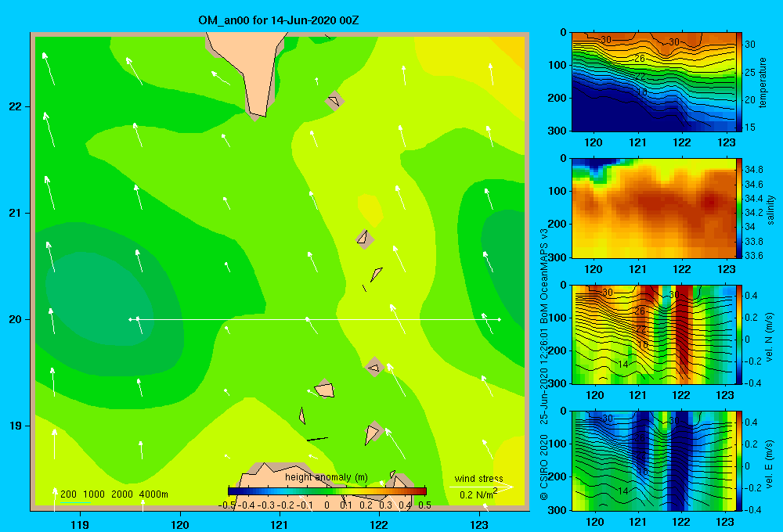Click the wind stress reference arrow
Screen dimensions: 783x532
(482, 487)
